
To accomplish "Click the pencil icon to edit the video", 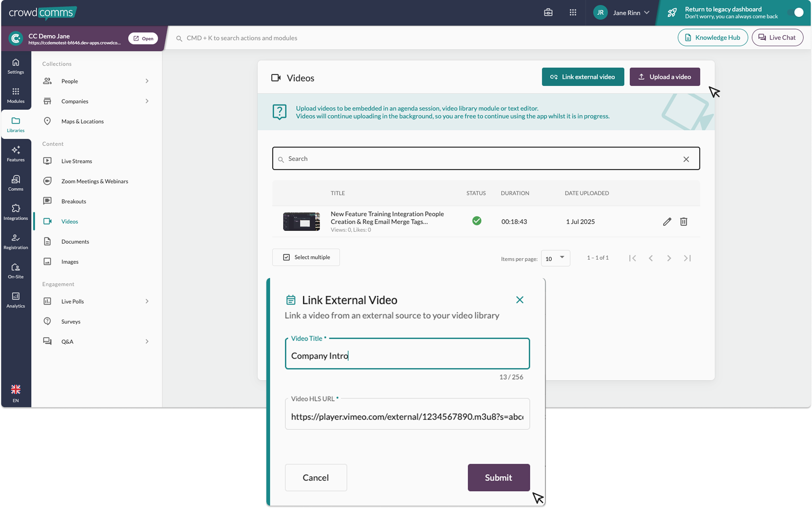I will point(667,222).
